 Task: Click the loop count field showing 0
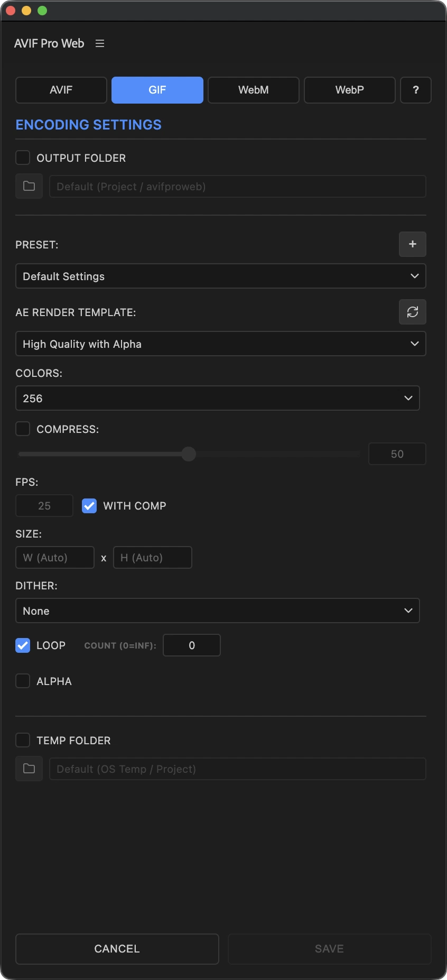(x=192, y=645)
